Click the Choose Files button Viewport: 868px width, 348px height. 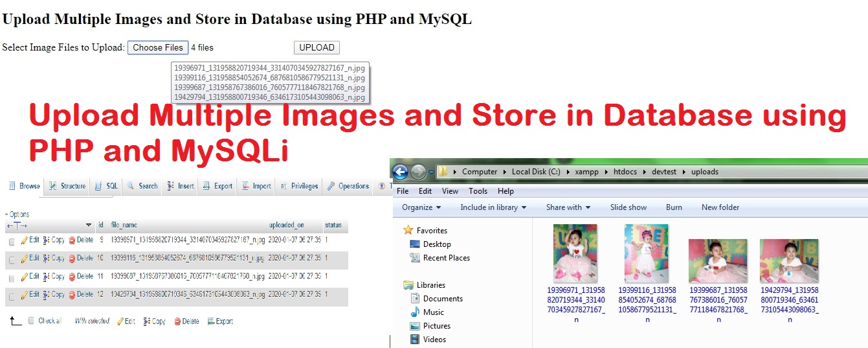(x=158, y=47)
